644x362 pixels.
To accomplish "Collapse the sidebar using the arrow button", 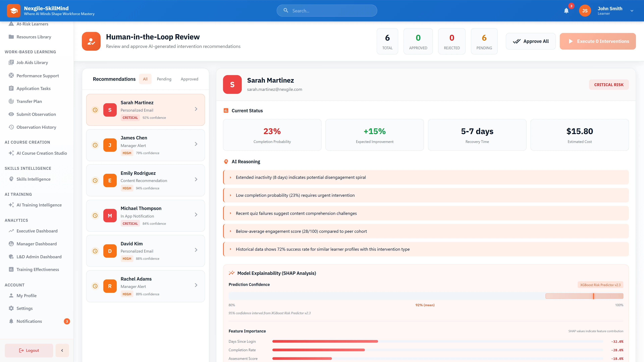I will tap(62, 350).
